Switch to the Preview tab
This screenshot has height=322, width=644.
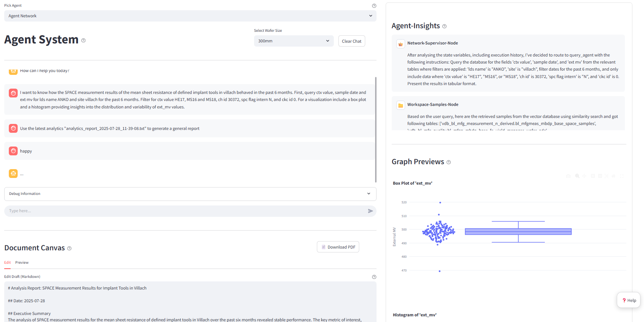[x=22, y=262]
